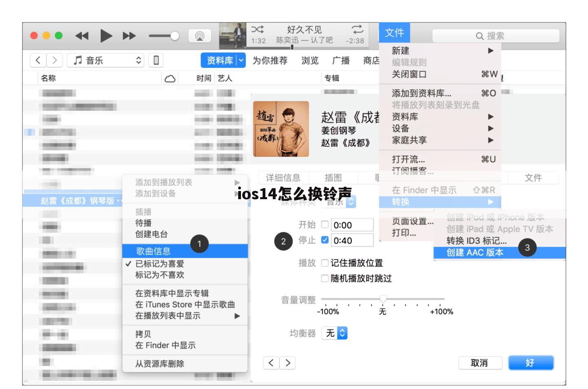
Task: Click the album art of the playing song
Action: click(232, 36)
